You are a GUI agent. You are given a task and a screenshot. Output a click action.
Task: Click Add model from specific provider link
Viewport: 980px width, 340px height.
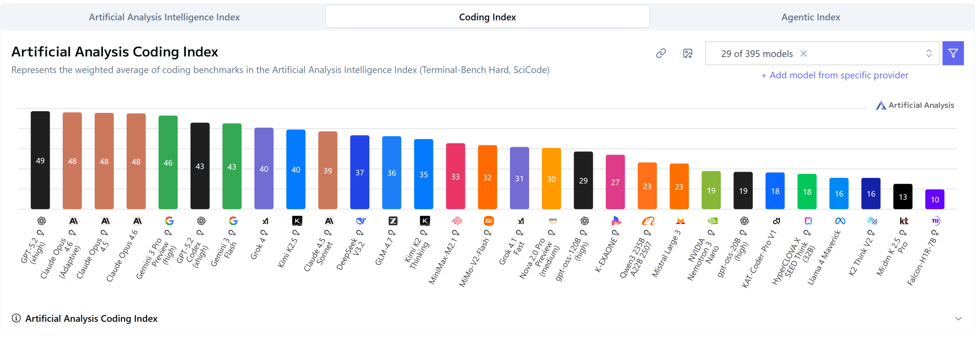[x=835, y=75]
